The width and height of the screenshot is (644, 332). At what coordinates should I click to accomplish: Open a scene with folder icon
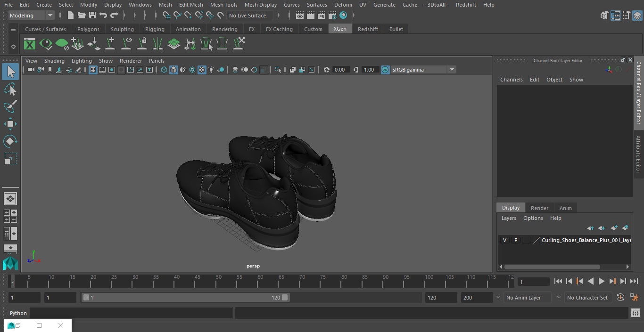coord(82,16)
